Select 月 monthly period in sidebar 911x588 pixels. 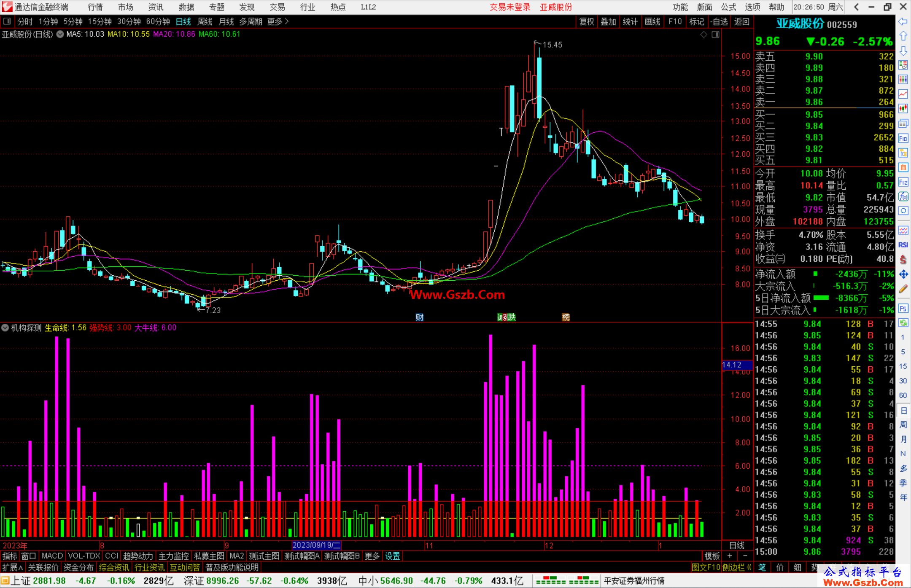(x=903, y=439)
